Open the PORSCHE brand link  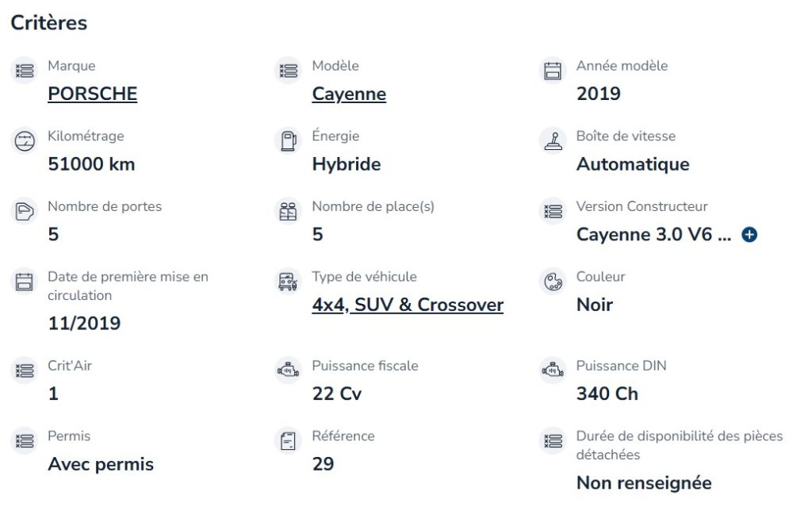(93, 94)
